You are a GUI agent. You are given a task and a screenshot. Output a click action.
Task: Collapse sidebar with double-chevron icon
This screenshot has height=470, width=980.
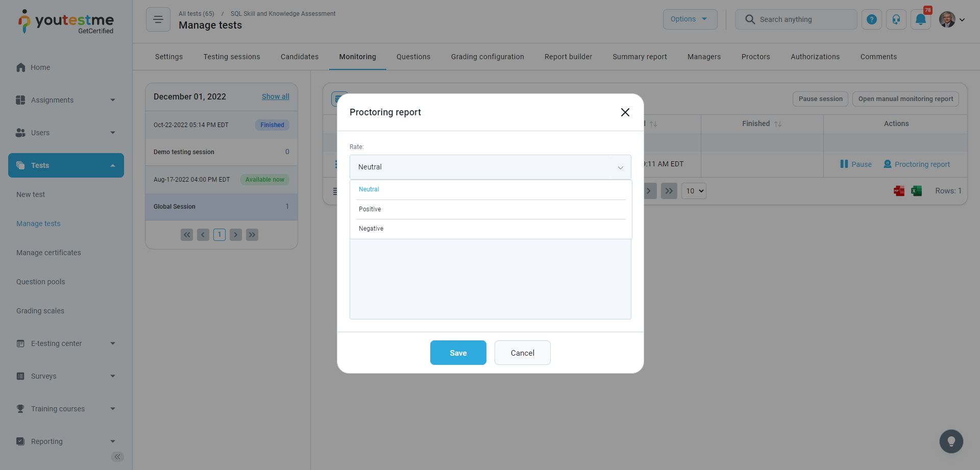tap(117, 457)
